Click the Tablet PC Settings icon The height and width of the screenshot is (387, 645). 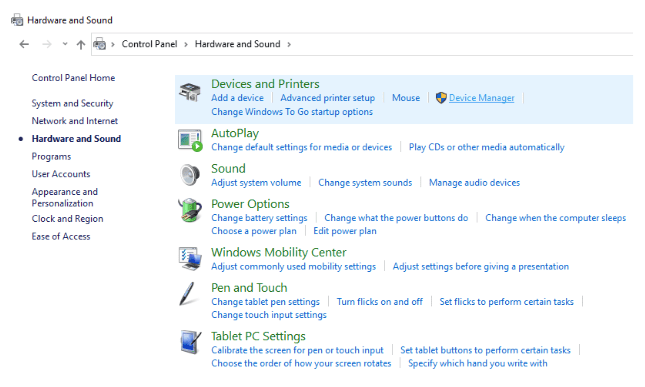coord(190,342)
